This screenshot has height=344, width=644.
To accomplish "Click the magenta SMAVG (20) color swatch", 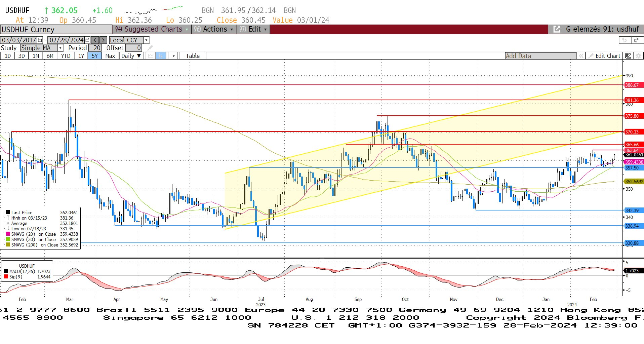I will [x=8, y=234].
